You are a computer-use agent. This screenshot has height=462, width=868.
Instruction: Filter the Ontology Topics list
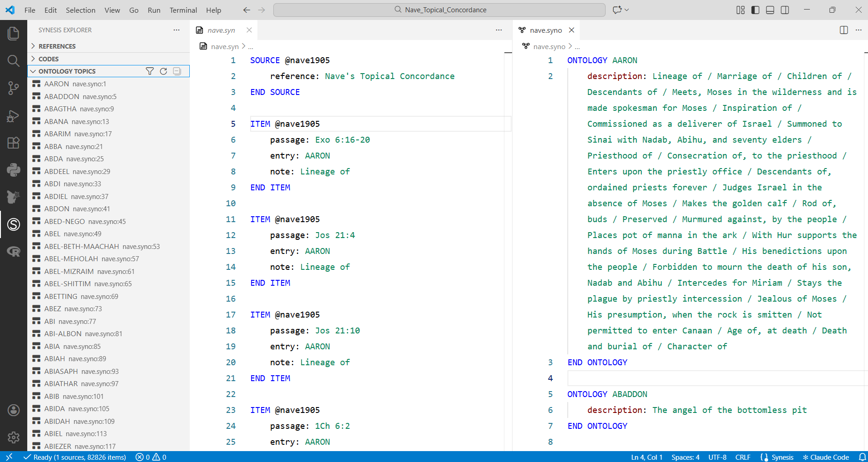point(150,71)
